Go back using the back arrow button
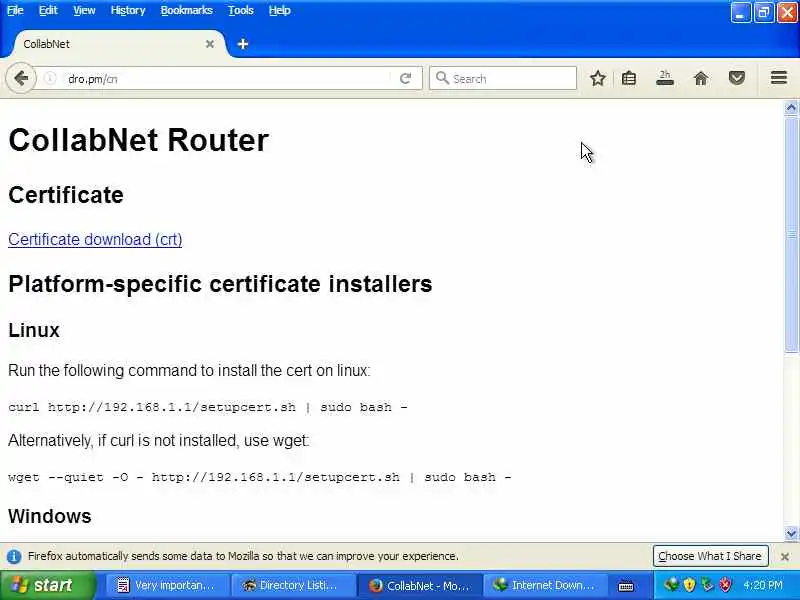Viewport: 800px width, 600px height. click(21, 79)
